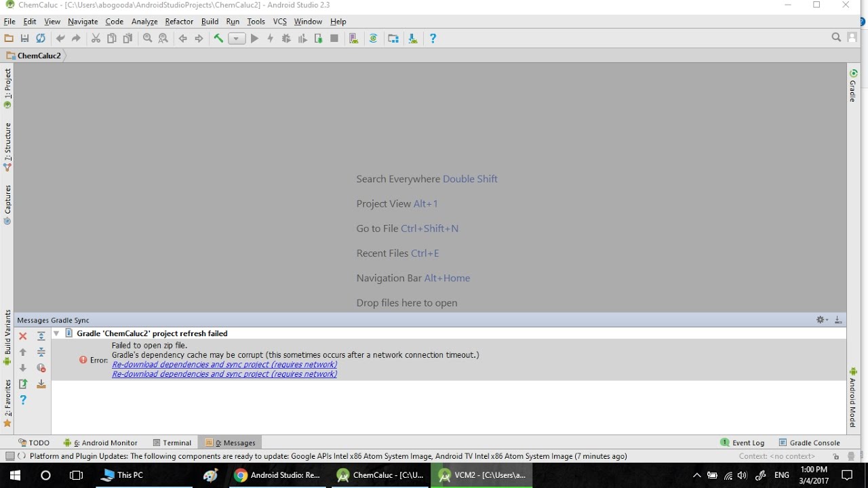Click the green hammer Make Project icon
The height and width of the screenshot is (488, 868).
point(218,39)
